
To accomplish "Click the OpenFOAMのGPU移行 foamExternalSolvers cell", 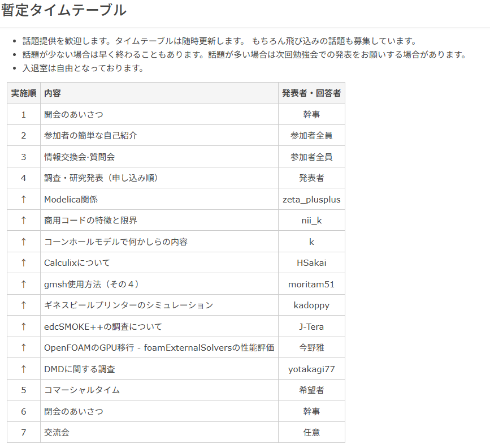I will point(159,347).
